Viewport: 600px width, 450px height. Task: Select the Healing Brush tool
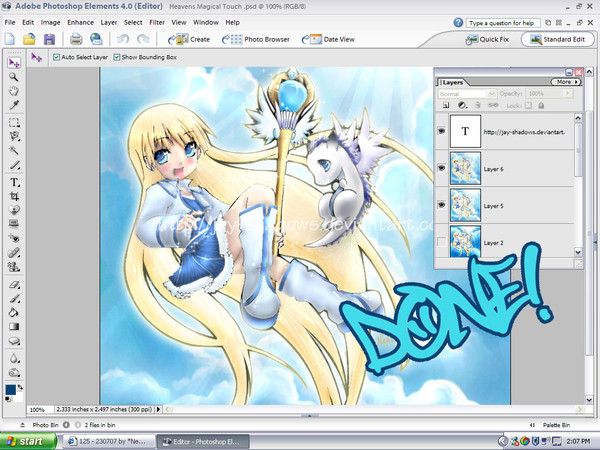[14, 252]
